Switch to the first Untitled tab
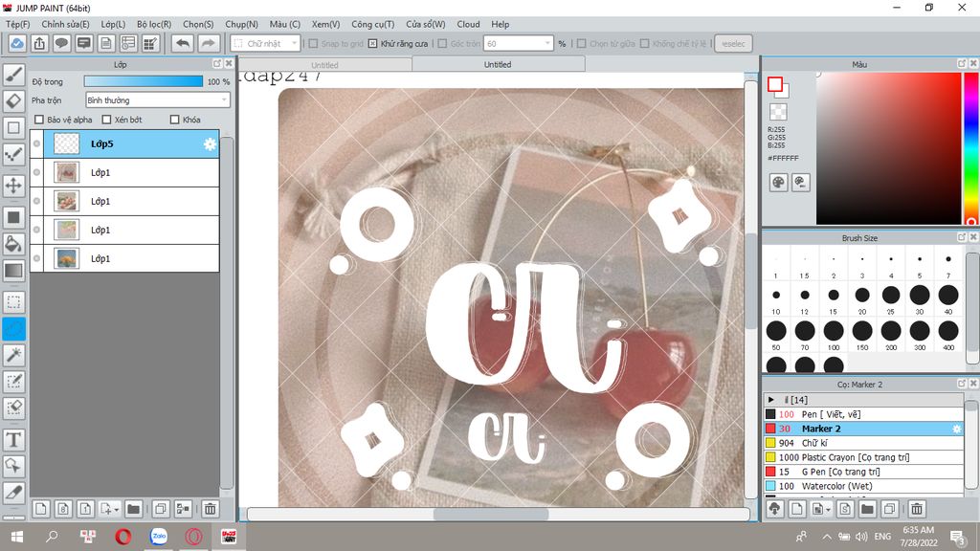980x551 pixels. (325, 65)
